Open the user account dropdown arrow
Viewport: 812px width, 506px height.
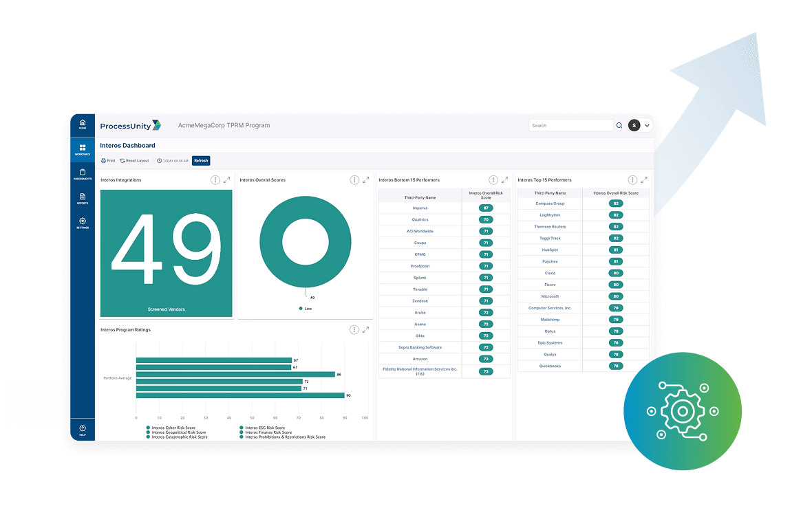[647, 126]
